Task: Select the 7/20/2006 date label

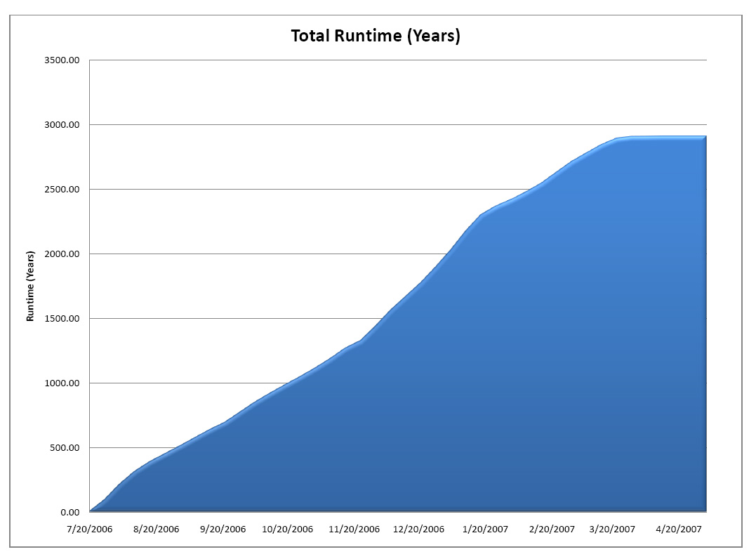Action: click(90, 529)
